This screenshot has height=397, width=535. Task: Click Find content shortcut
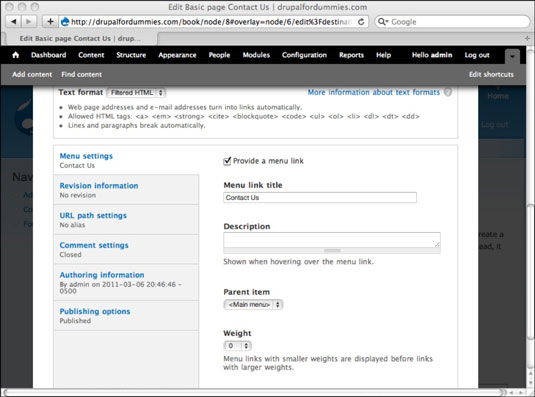tap(82, 74)
